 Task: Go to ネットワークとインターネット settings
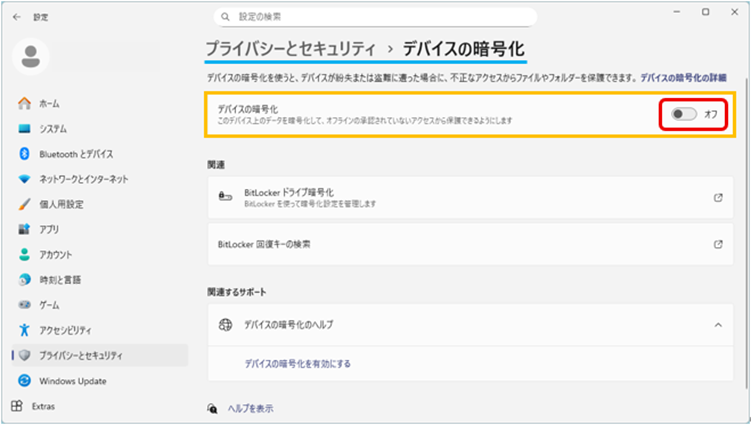(x=84, y=179)
